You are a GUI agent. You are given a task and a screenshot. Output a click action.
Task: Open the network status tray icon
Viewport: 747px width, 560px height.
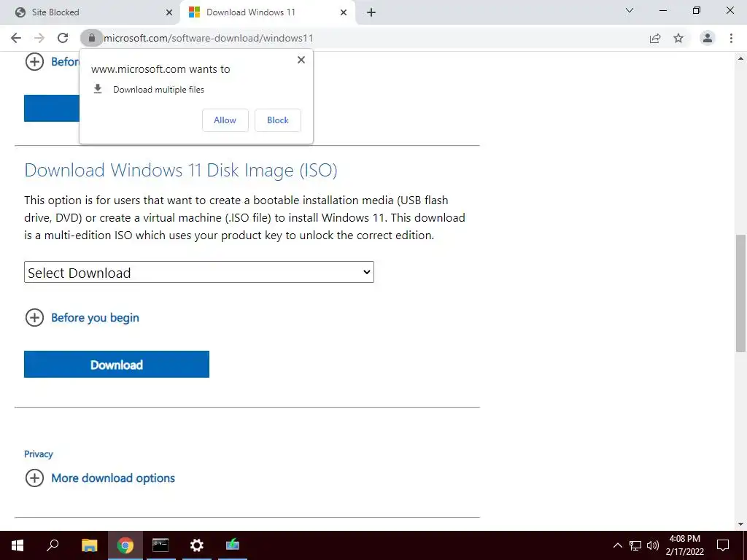[x=635, y=545]
